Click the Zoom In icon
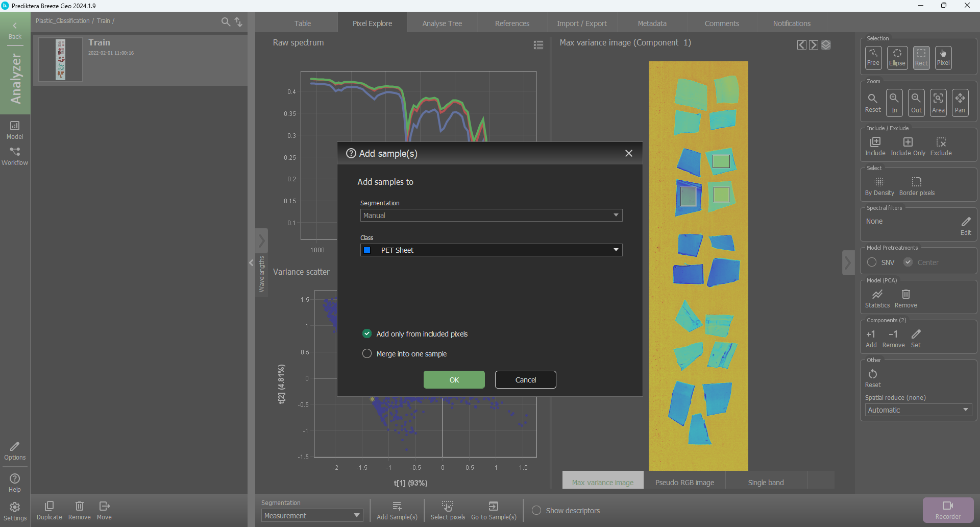 tap(894, 102)
